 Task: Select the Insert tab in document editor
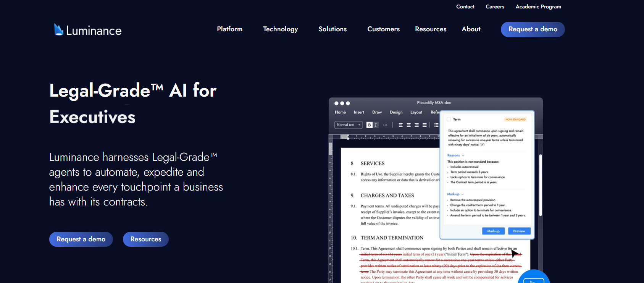pos(359,112)
